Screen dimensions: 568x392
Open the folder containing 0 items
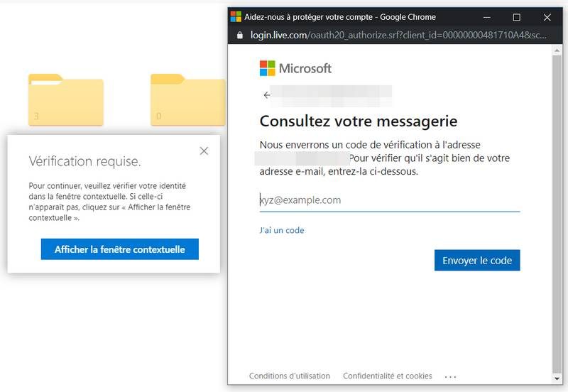[187, 100]
